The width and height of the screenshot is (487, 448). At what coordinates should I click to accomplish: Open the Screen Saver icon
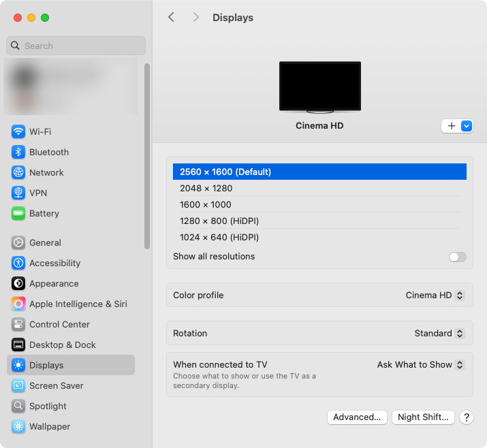tap(18, 385)
